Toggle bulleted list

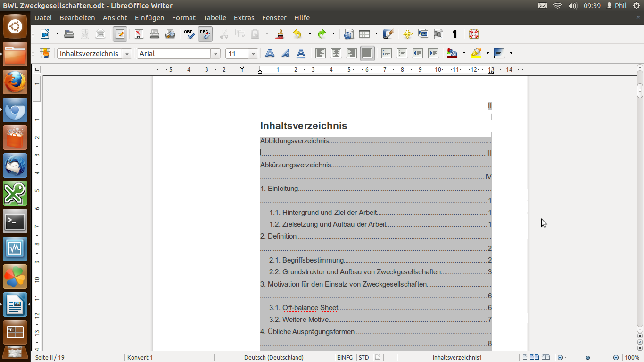coord(402,53)
